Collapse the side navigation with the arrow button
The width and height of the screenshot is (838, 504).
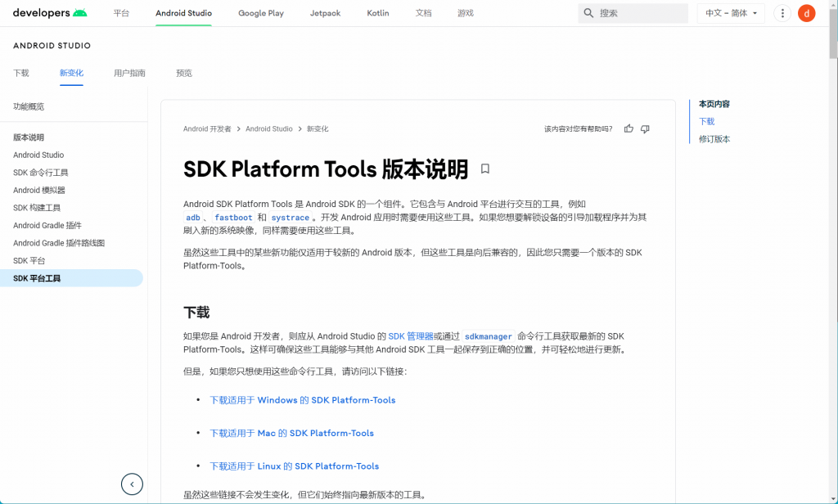(x=132, y=484)
